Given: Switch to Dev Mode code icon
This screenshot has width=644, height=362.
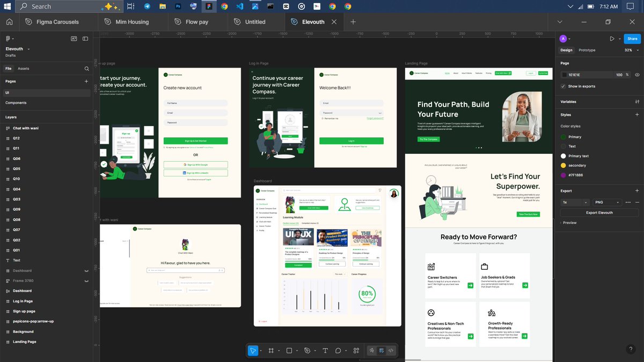Looking at the screenshot, I should (x=391, y=350).
